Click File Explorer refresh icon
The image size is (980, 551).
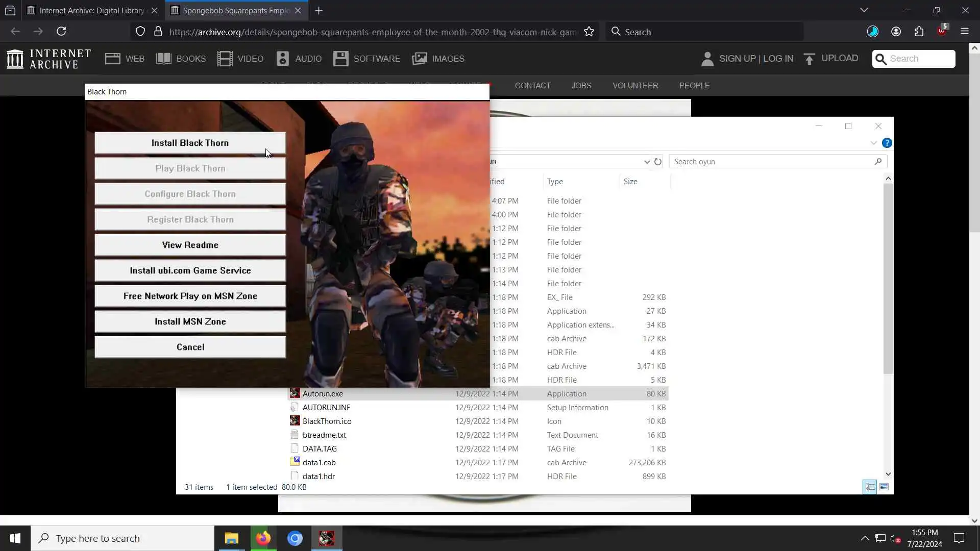(658, 162)
